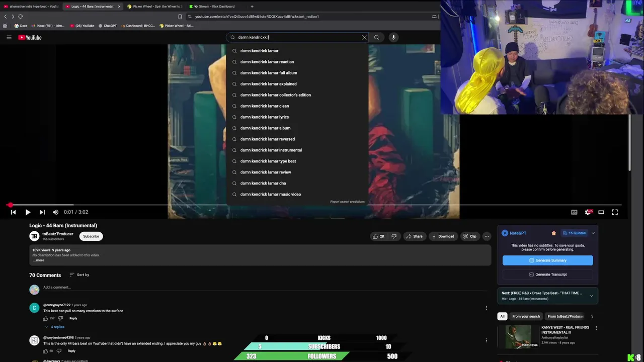Close the Logic 44 Bars tab
The height and width of the screenshot is (362, 644).
pyautogui.click(x=119, y=7)
